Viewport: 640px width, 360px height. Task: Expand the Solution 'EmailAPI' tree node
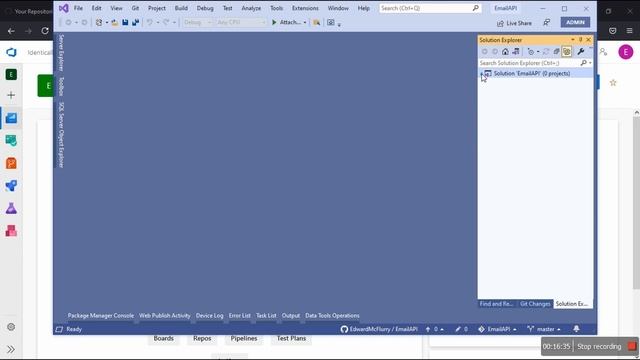coord(481,73)
